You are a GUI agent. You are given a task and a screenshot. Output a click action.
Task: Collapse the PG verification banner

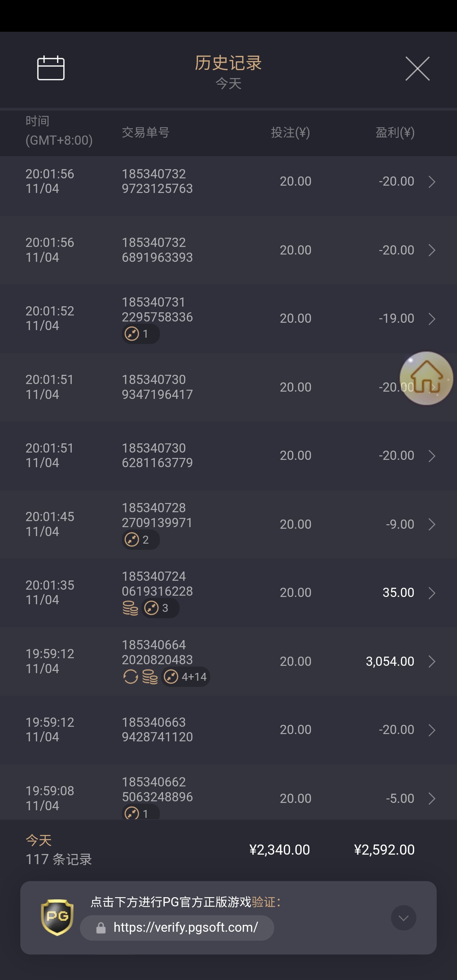tap(403, 917)
